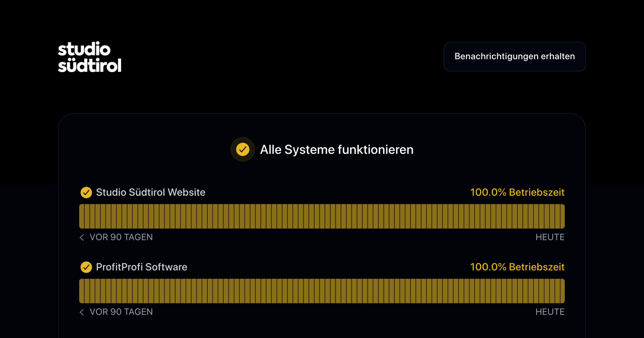Click Studio Südtirol Website's 100.0% Betriebszeit text
The width and height of the screenshot is (644, 338).
click(517, 192)
